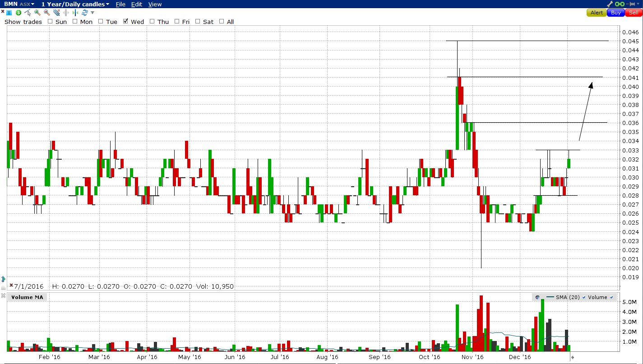Screen dimensions: 643x364
Task: Open the View menu
Action: [155, 4]
